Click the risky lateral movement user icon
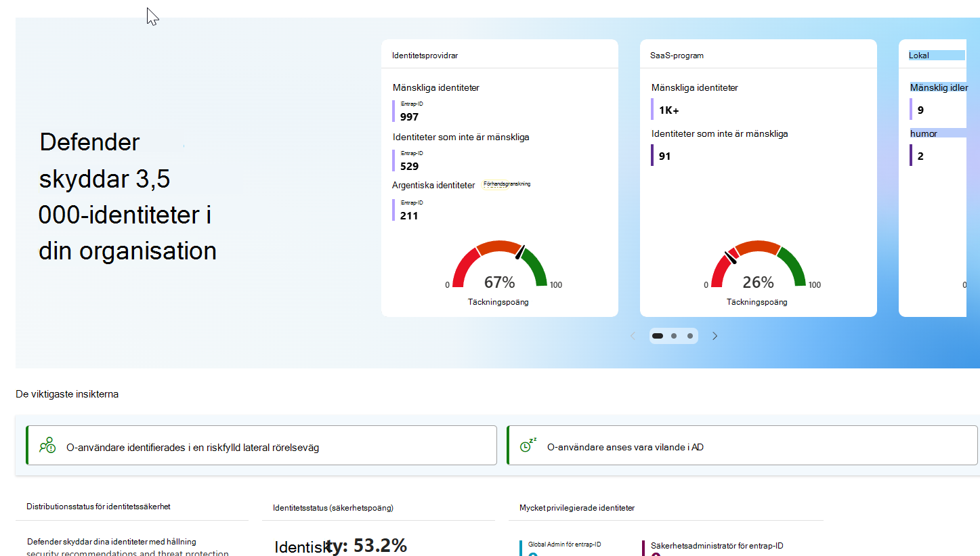The image size is (980, 556). pyautogui.click(x=46, y=445)
